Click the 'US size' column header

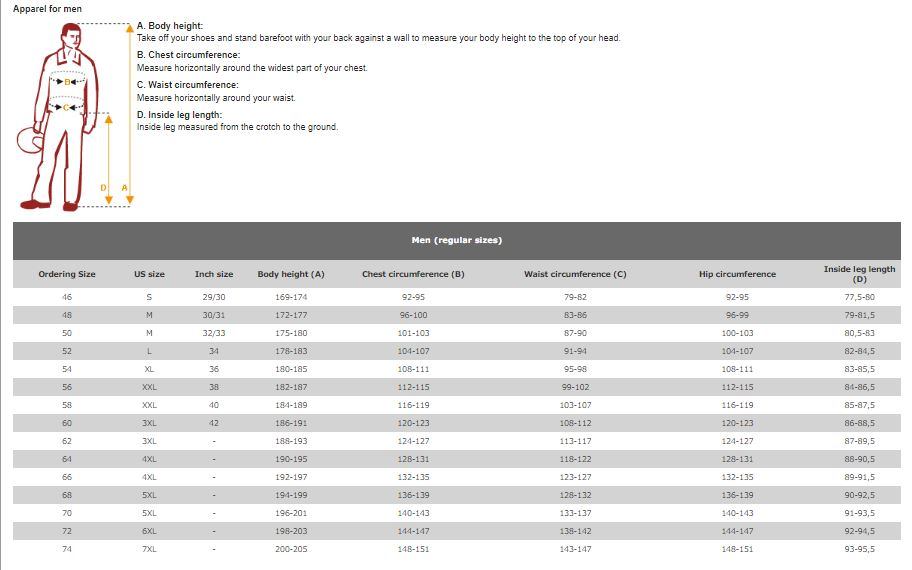(x=149, y=274)
